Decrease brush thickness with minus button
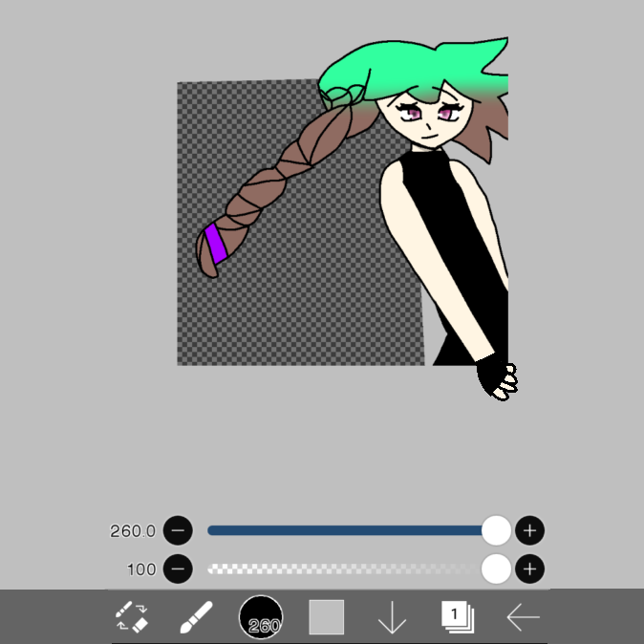This screenshot has width=644, height=644. pos(178,530)
